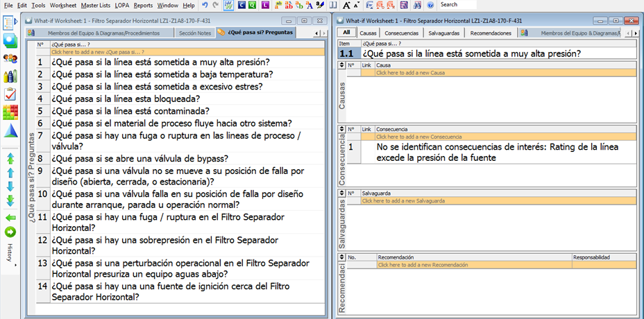
Task: Click the single blue down arrow
Action: point(10,186)
